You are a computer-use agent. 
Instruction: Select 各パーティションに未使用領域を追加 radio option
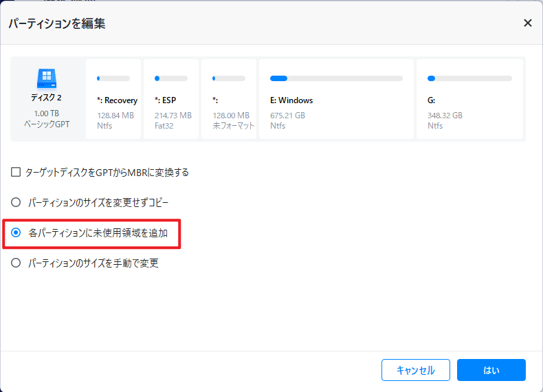(16, 232)
